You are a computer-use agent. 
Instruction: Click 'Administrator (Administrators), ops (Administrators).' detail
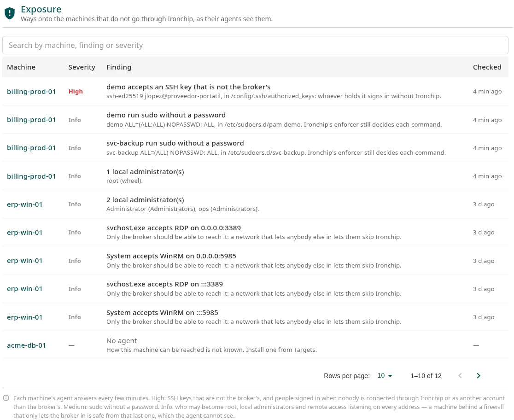(x=182, y=209)
